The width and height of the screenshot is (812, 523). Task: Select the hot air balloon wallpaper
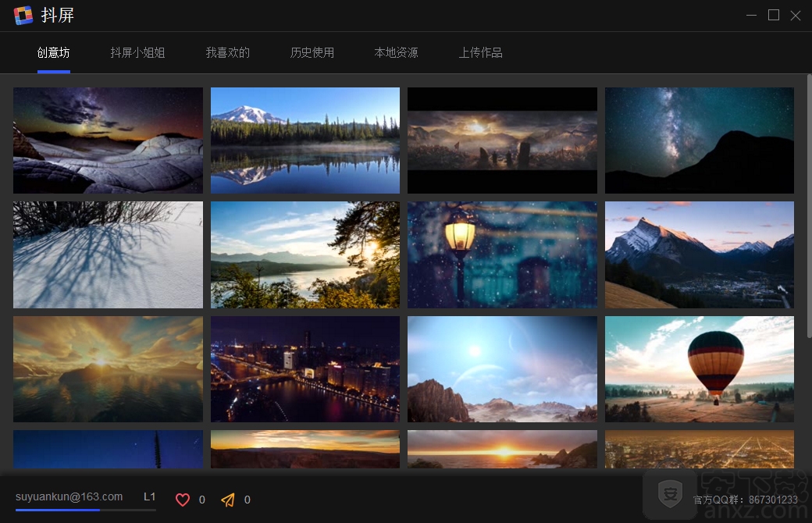point(699,369)
